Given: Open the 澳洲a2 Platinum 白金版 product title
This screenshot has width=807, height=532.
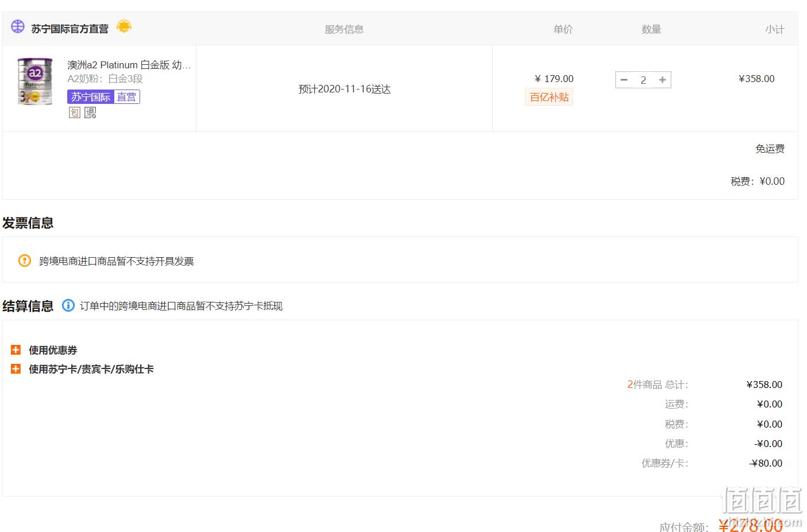Looking at the screenshot, I should click(x=129, y=65).
